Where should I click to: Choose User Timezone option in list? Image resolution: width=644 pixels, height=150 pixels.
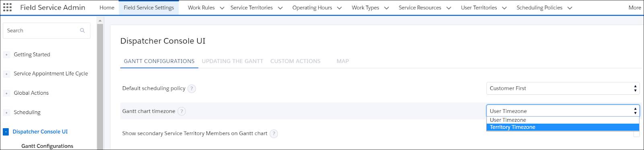pyautogui.click(x=563, y=120)
